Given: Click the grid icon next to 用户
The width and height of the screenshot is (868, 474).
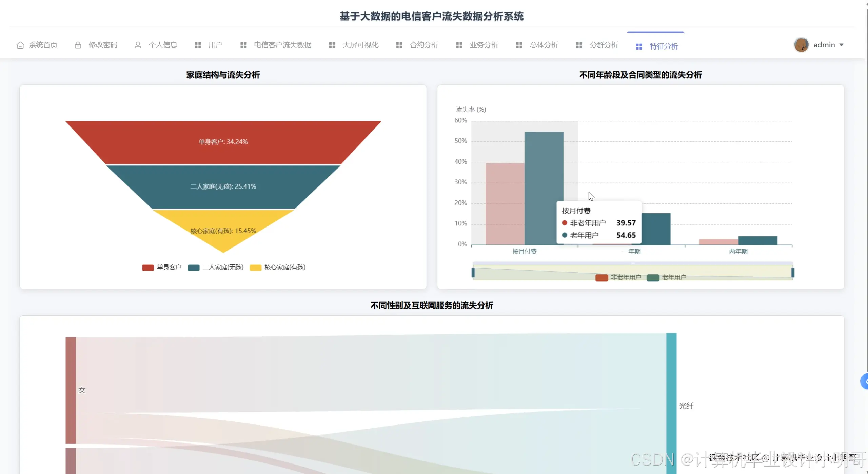Looking at the screenshot, I should (x=198, y=45).
